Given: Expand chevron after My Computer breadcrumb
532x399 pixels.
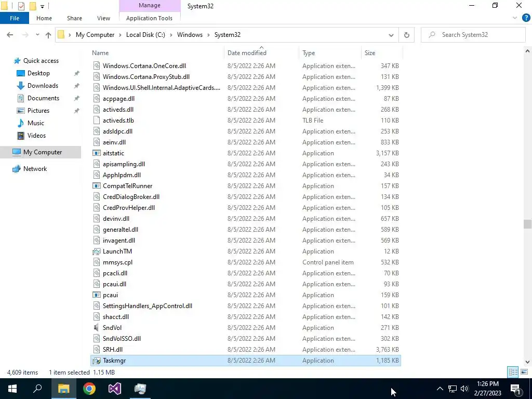Looking at the screenshot, I should tap(120, 35).
